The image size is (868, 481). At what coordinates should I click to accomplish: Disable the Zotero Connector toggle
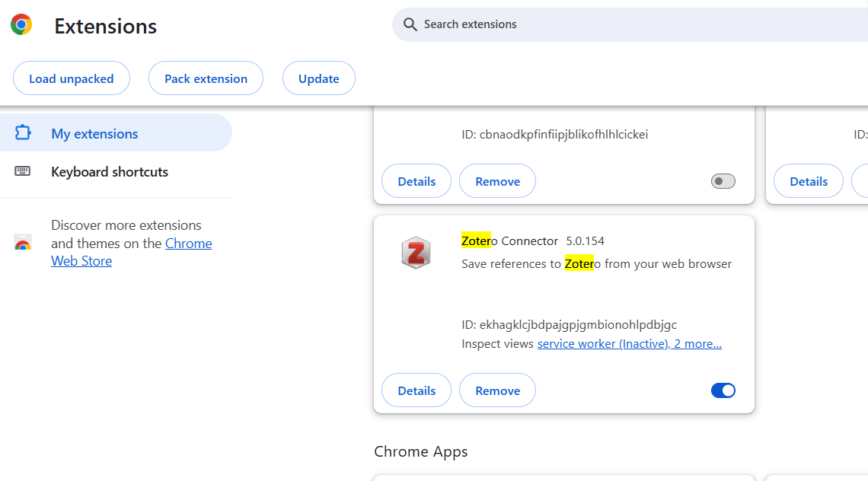pyautogui.click(x=723, y=390)
